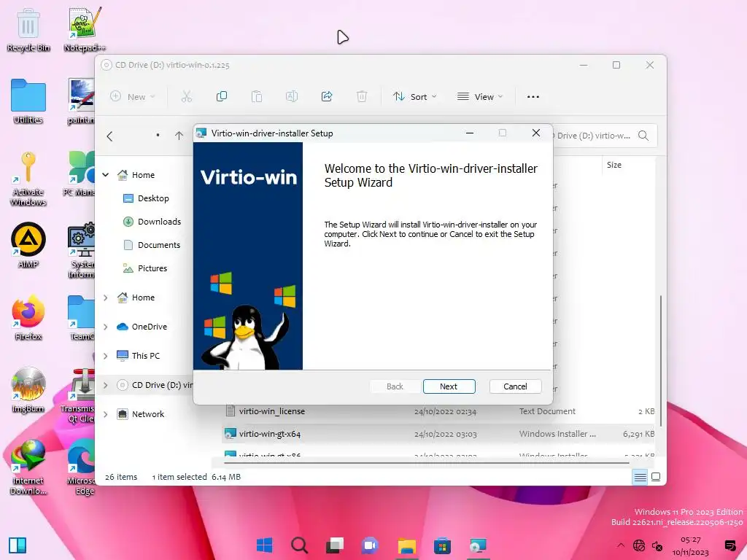
Task: Open Recycle Bin on the desktop
Action: pyautogui.click(x=28, y=29)
